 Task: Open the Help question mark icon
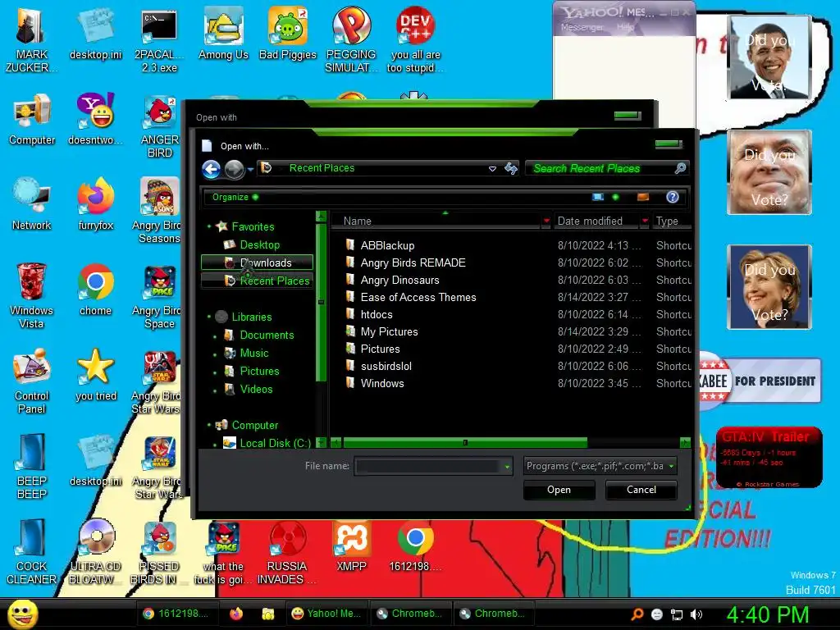pyautogui.click(x=673, y=197)
